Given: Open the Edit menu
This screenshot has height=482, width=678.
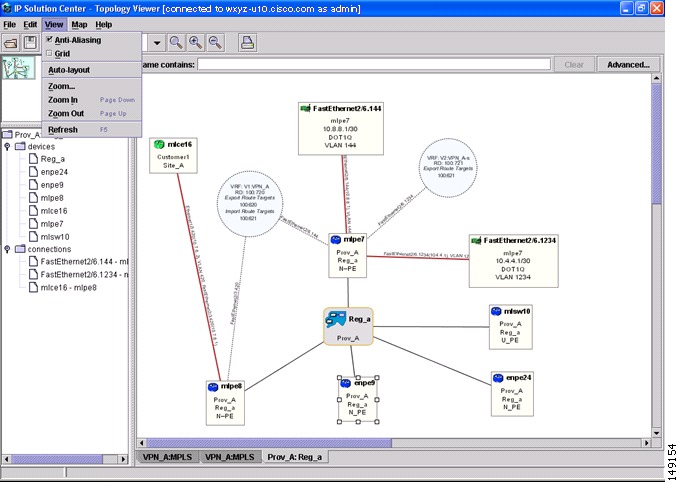Looking at the screenshot, I should (30, 25).
